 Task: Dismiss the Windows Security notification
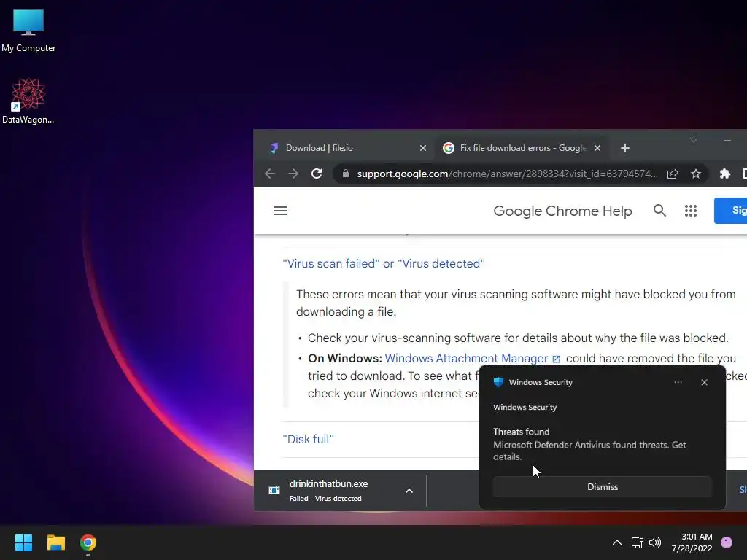602,486
